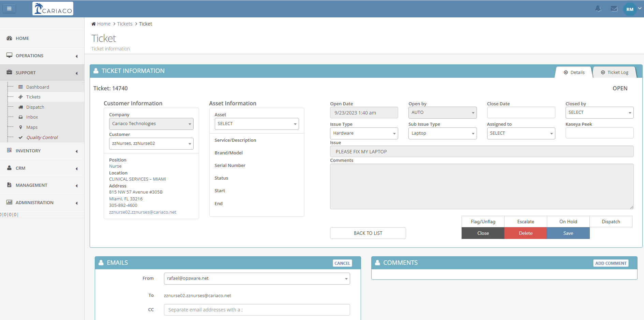Open Dashboard in the Support menu
The width and height of the screenshot is (644, 320).
click(x=38, y=87)
